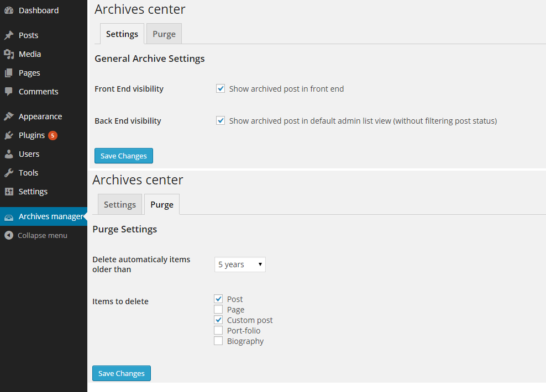Click the Tools wrench icon
The height and width of the screenshot is (392, 546).
(x=9, y=173)
